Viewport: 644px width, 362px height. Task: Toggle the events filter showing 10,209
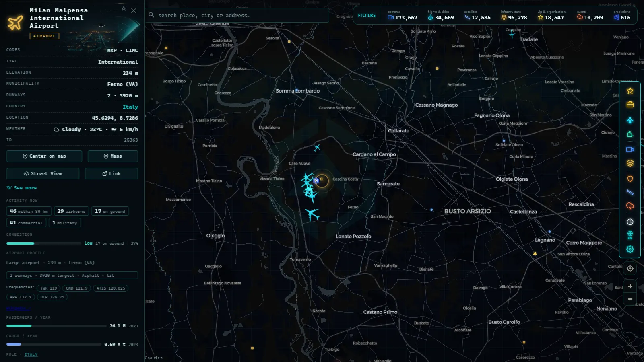pyautogui.click(x=590, y=16)
